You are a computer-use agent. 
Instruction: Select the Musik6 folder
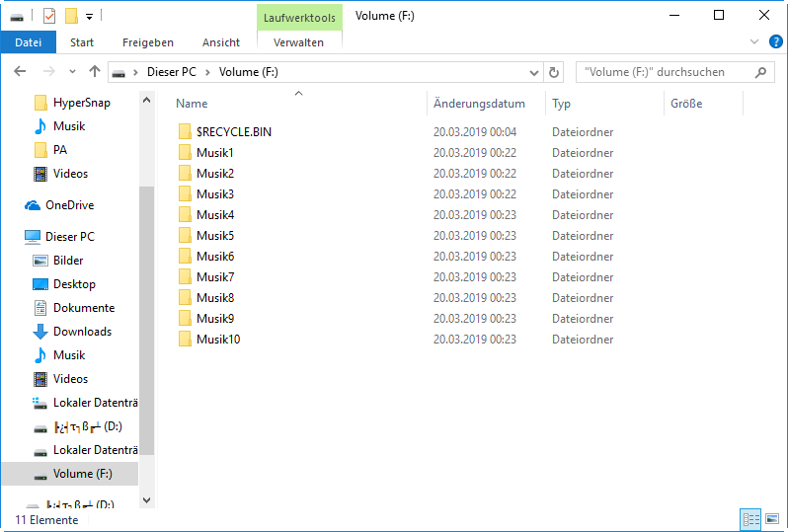pyautogui.click(x=206, y=257)
